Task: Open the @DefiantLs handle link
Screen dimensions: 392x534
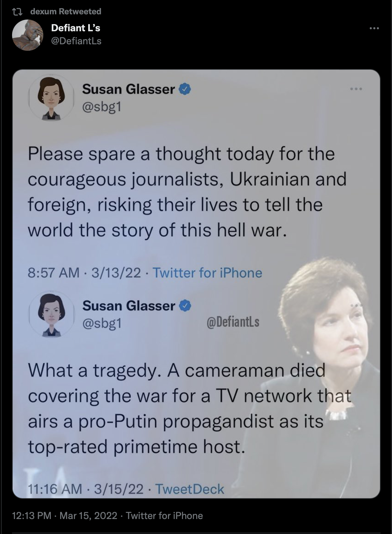Action: pos(76,41)
